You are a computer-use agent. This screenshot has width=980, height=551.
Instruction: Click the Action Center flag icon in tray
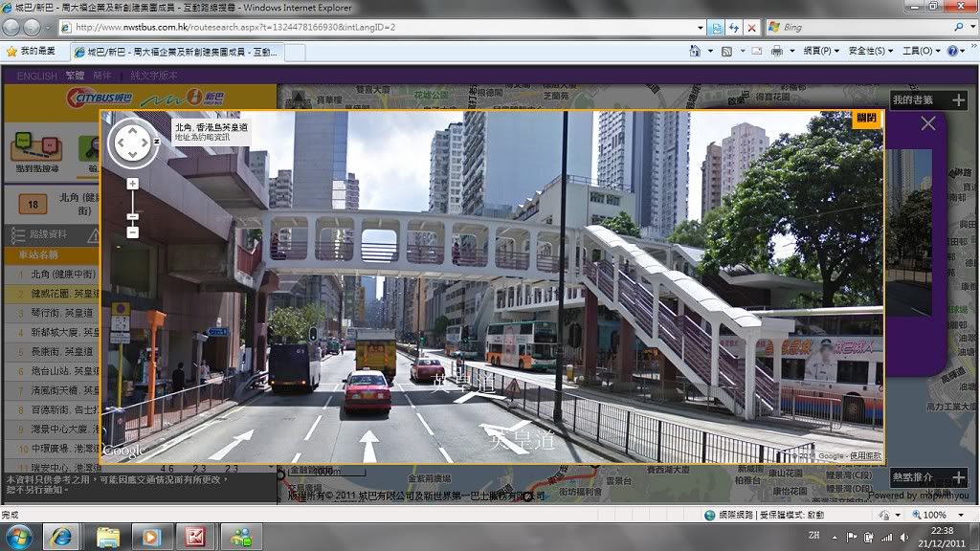[851, 538]
